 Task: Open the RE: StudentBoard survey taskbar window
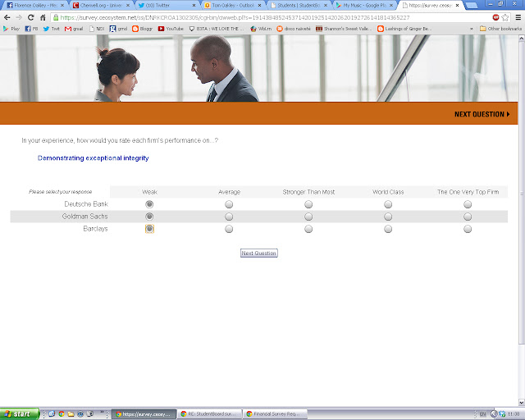210,414
